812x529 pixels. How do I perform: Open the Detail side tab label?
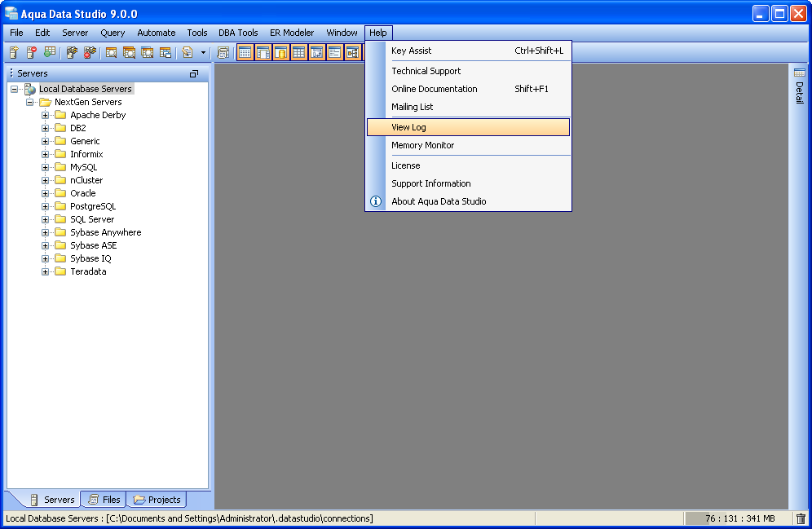click(800, 93)
